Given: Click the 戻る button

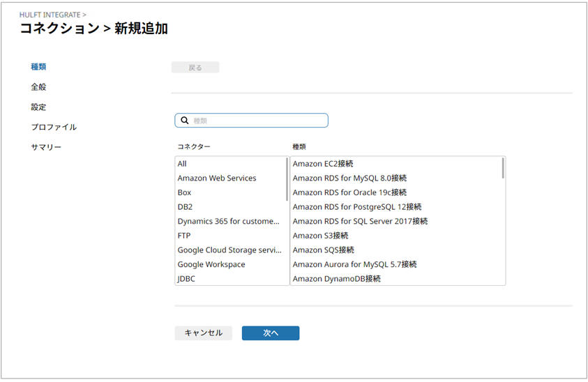Looking at the screenshot, I should pyautogui.click(x=195, y=68).
